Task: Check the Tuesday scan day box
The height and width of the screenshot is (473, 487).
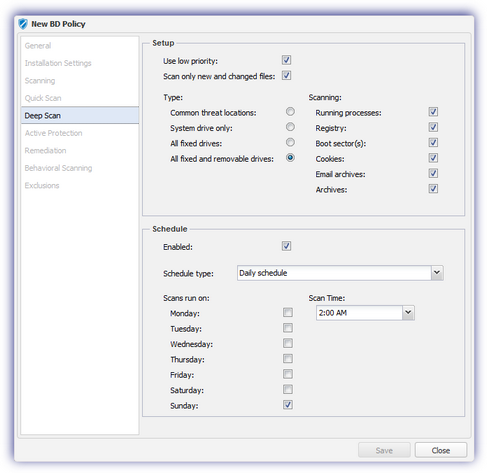Action: (288, 328)
